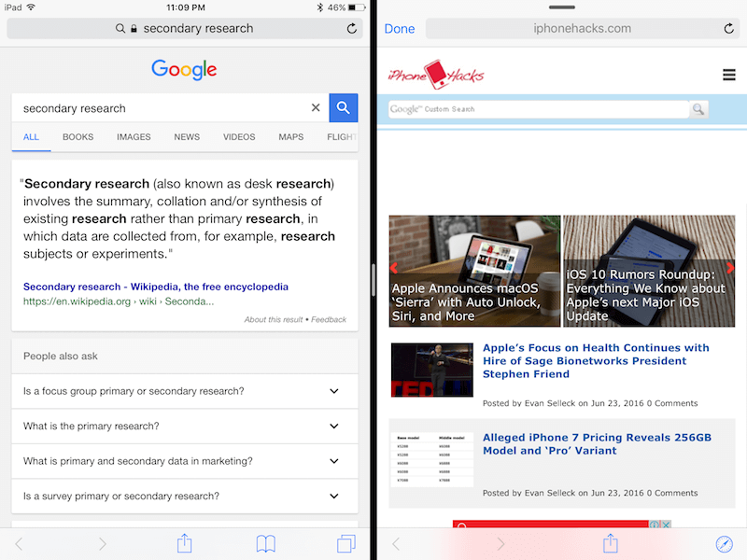747x560 pixels.
Task: Open Safari bookmarks book icon
Action: [266, 543]
